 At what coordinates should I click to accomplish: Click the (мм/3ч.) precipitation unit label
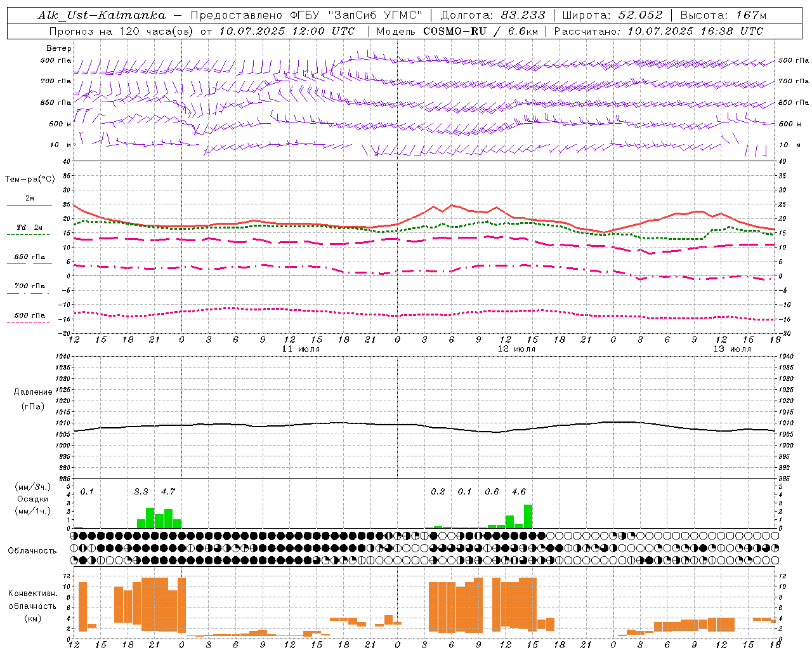pos(34,487)
